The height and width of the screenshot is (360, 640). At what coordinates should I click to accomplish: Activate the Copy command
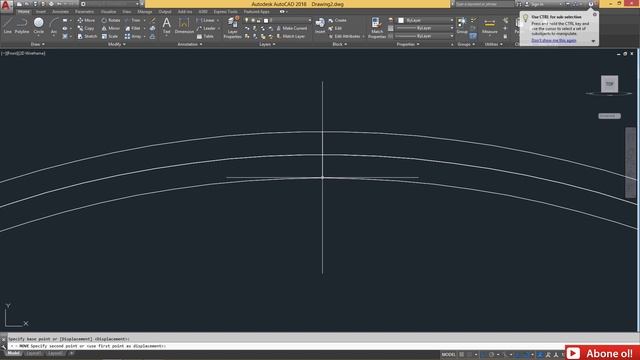[x=86, y=28]
